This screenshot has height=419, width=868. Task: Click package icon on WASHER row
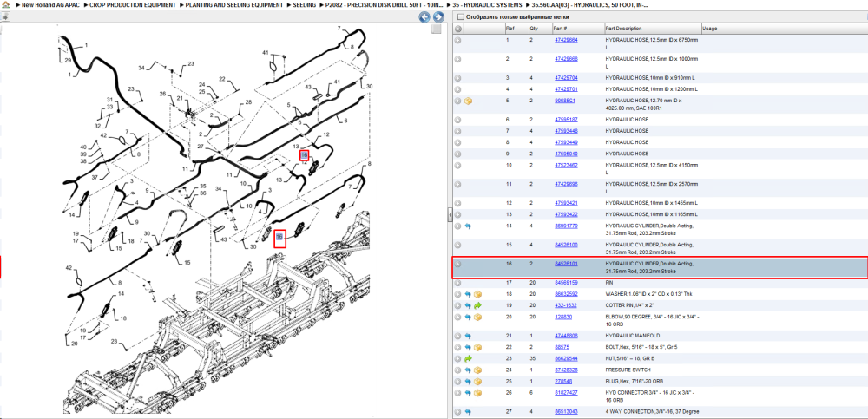[477, 294]
